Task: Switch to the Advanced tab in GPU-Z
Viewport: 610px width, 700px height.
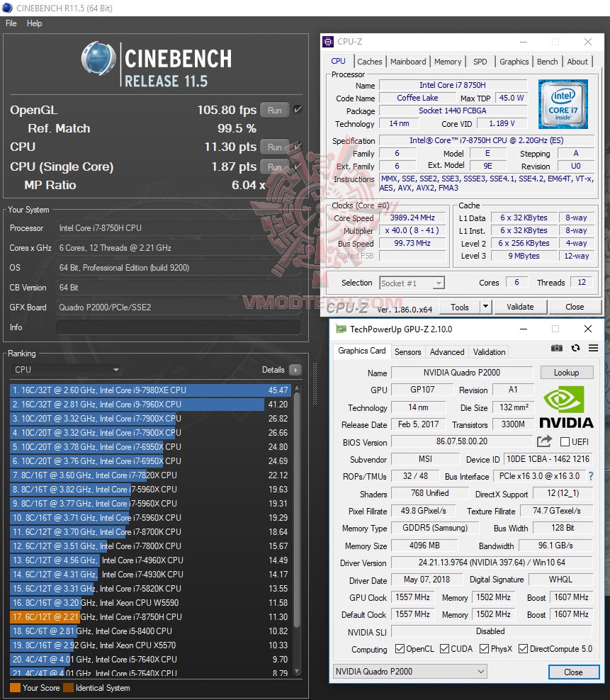Action: coord(447,352)
